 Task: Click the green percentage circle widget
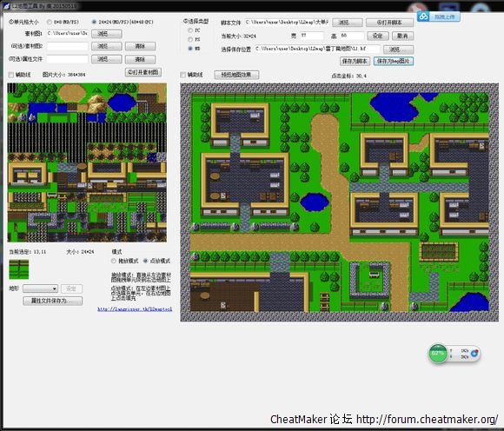pyautogui.click(x=438, y=354)
